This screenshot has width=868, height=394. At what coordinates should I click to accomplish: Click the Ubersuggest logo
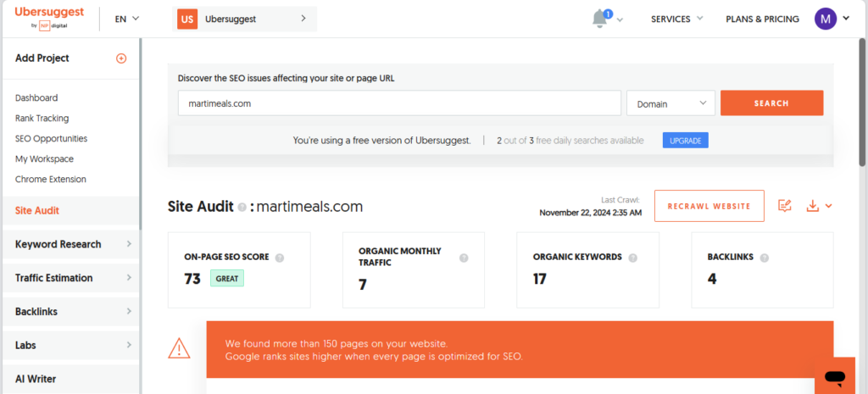[x=49, y=19]
